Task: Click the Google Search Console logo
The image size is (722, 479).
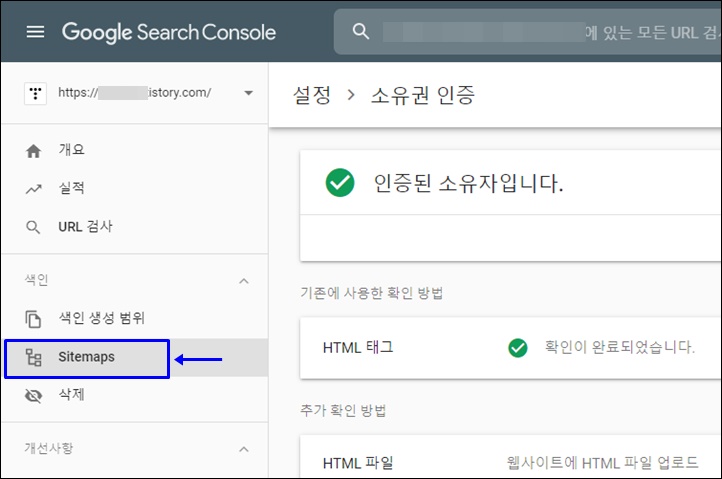Action: 169,32
